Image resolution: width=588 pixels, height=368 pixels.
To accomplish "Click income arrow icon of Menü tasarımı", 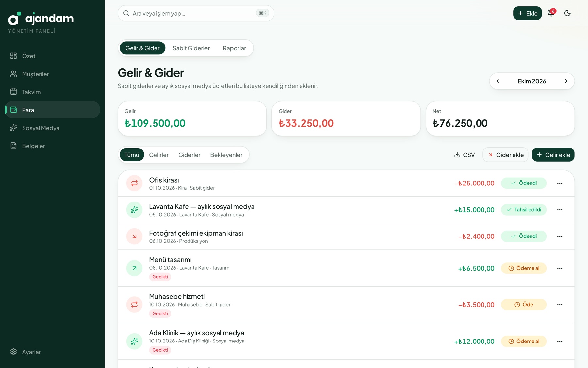I will tap(134, 268).
